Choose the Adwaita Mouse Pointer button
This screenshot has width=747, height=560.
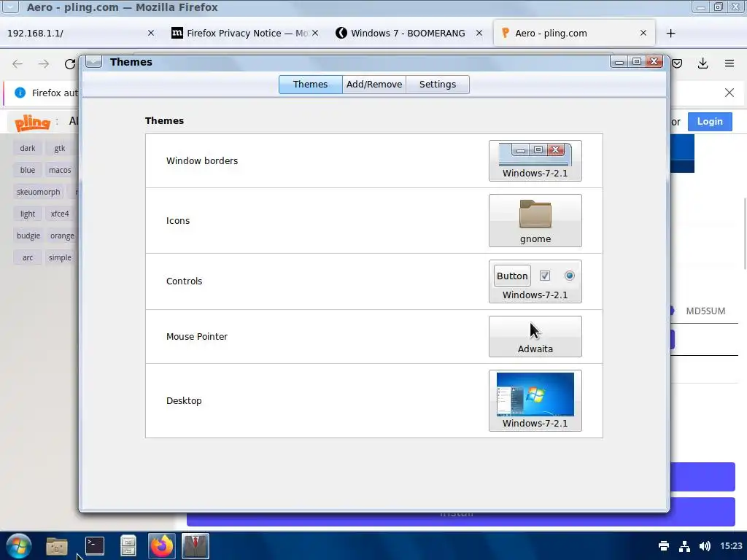point(535,337)
